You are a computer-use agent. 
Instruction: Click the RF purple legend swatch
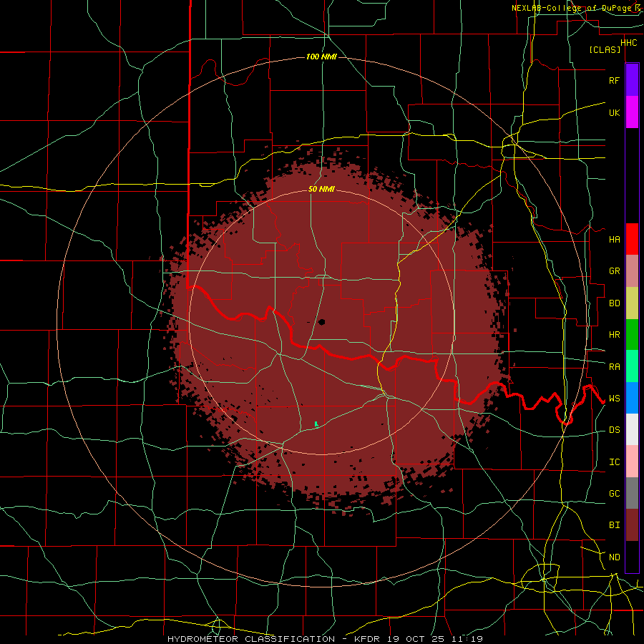pyautogui.click(x=632, y=80)
